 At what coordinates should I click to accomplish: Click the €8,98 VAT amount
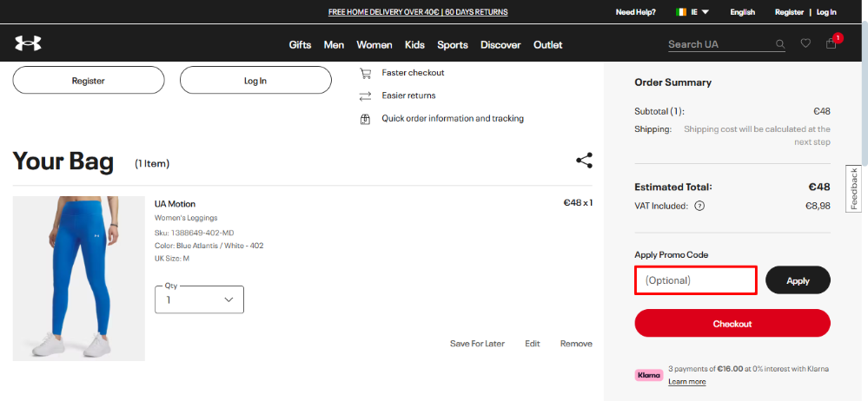pyautogui.click(x=818, y=207)
